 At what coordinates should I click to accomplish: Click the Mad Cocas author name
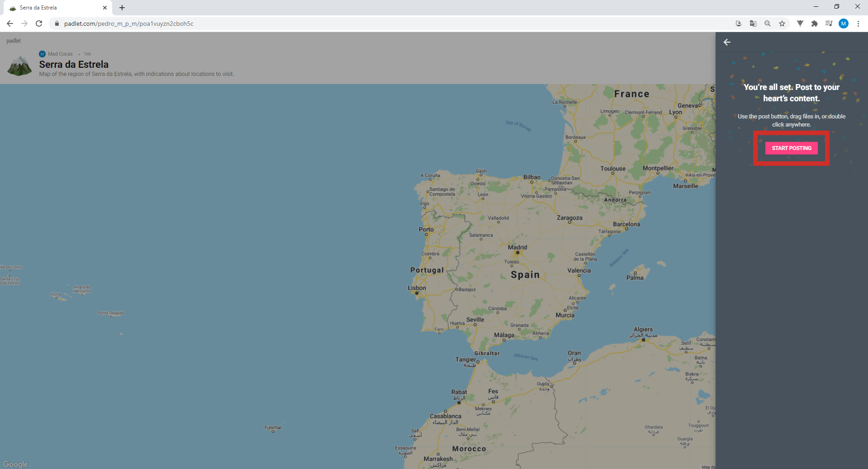click(60, 54)
